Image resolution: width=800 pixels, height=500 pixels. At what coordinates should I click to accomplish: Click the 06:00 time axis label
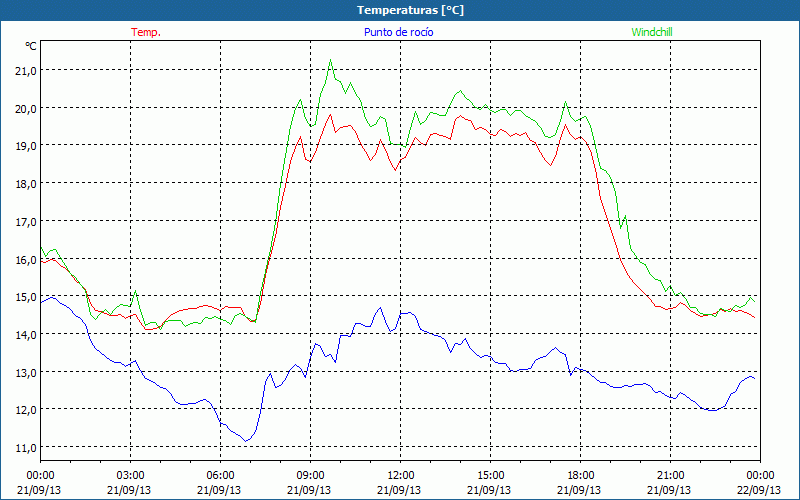[x=220, y=476]
